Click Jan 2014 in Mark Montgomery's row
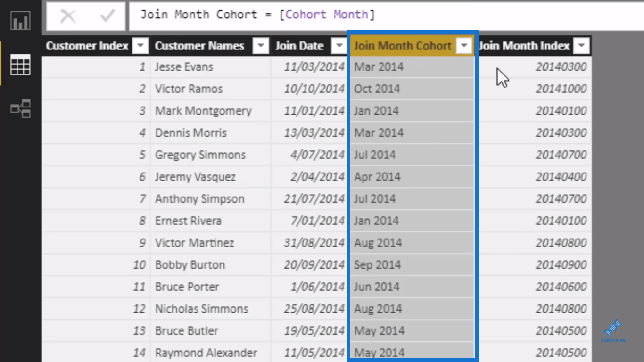Viewport: 644px width, 362px height. coord(376,111)
